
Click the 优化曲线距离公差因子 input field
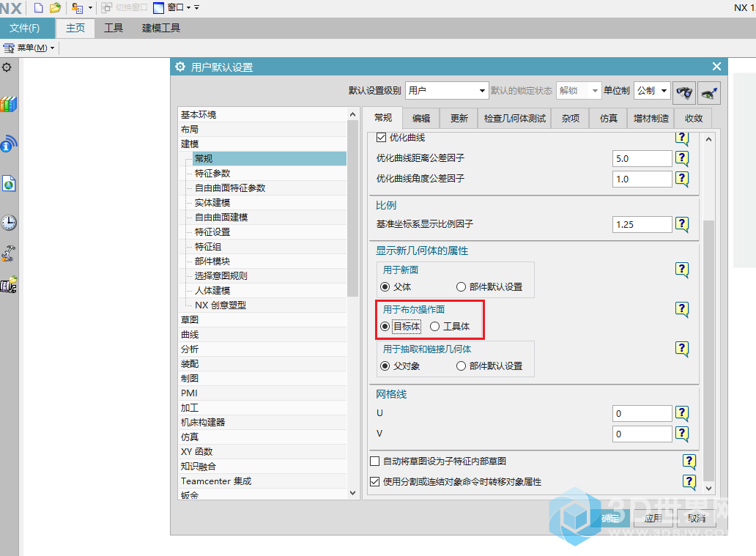pyautogui.click(x=642, y=158)
